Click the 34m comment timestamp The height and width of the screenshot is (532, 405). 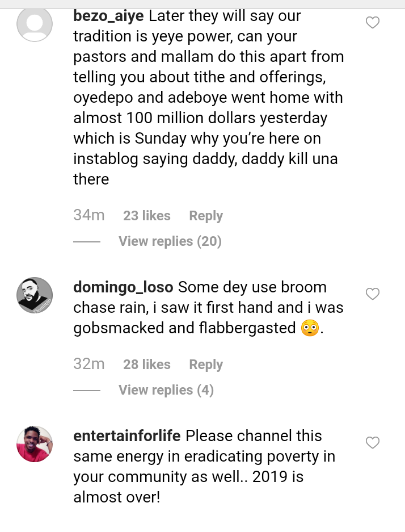coord(89,216)
